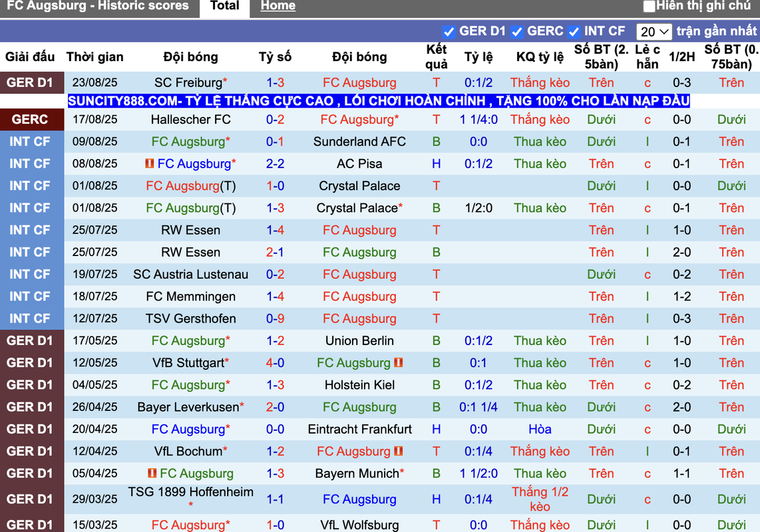Click the INT CF label on 09/08/25
Image resolution: width=760 pixels, height=532 pixels.
(x=29, y=142)
